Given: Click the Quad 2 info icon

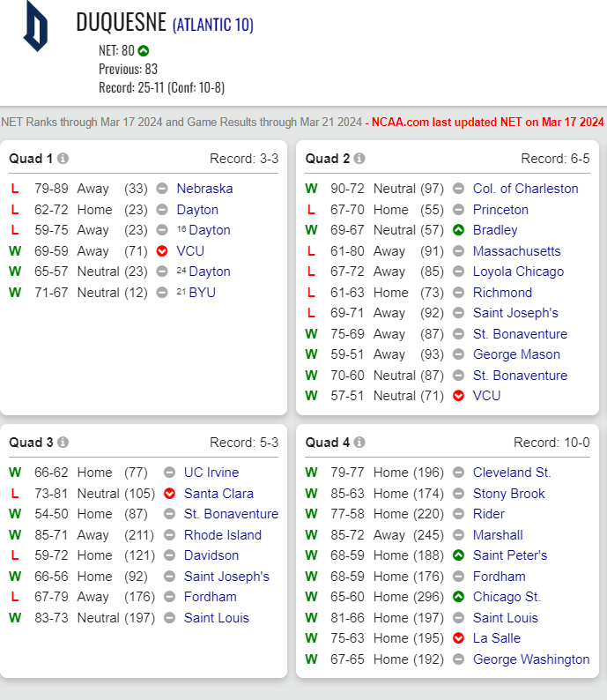Looking at the screenshot, I should click(x=359, y=159).
